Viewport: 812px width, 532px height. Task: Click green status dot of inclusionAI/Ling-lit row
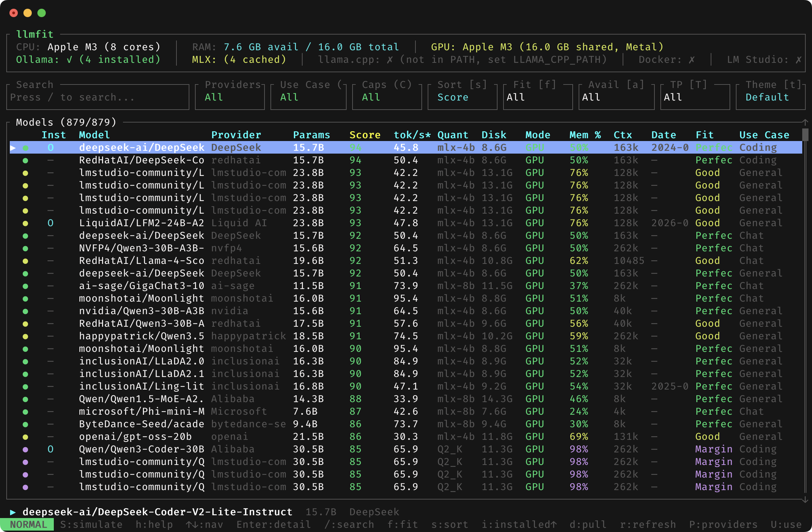click(x=26, y=387)
